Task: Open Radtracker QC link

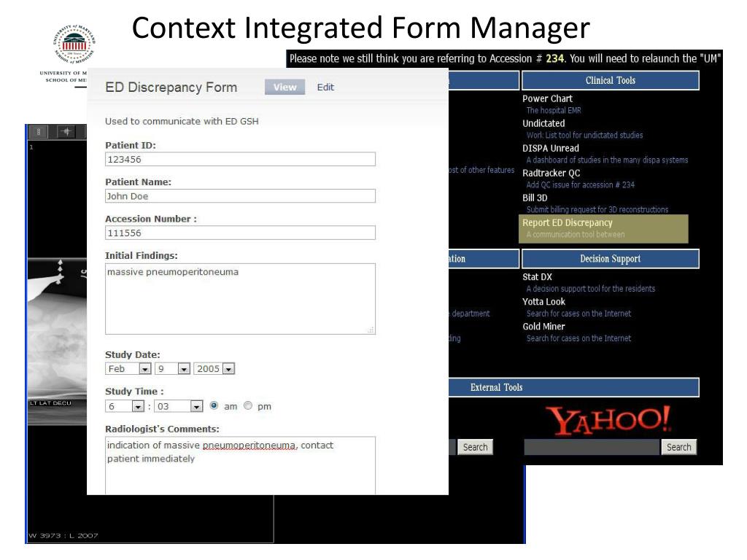Action: pos(551,173)
